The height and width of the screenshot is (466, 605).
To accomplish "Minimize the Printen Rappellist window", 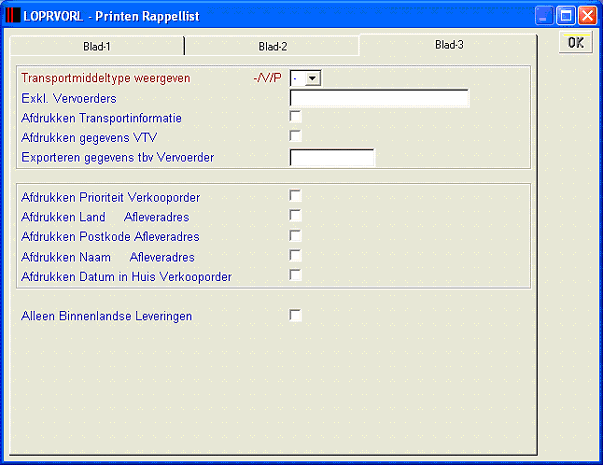I will click(x=544, y=16).
